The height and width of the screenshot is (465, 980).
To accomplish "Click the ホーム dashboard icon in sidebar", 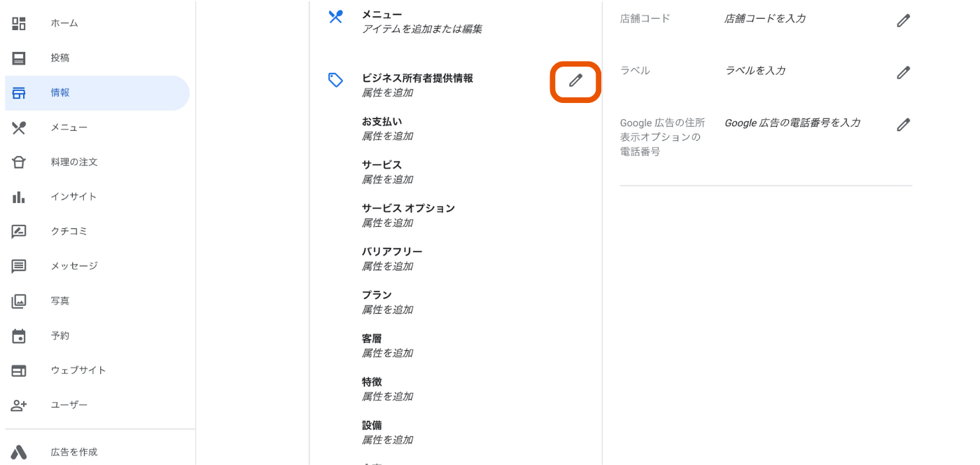I will 19,23.
